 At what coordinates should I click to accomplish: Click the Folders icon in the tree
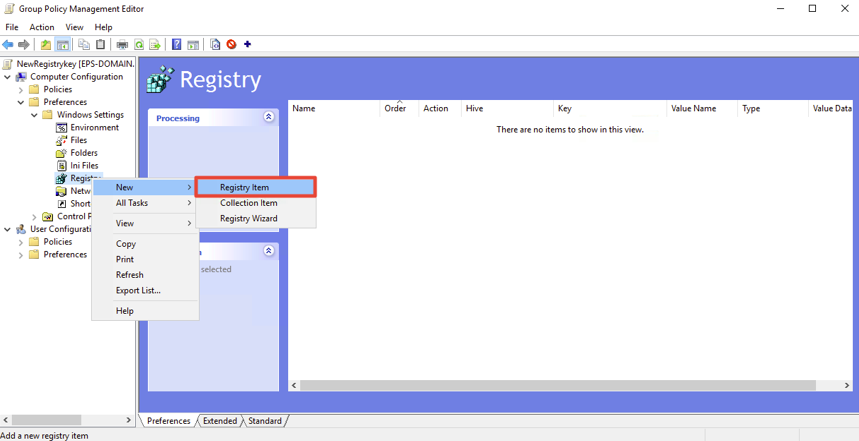tap(62, 153)
